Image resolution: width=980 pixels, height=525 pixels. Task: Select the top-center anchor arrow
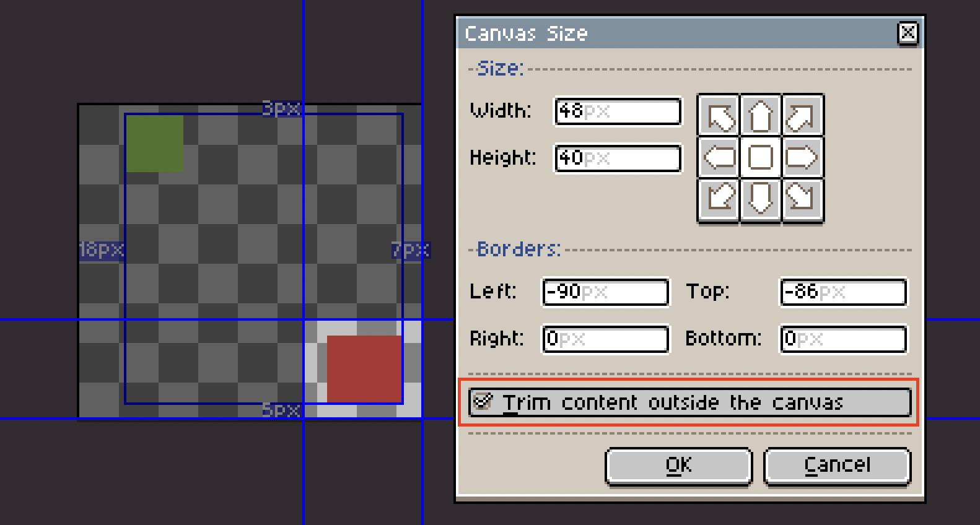tap(761, 116)
